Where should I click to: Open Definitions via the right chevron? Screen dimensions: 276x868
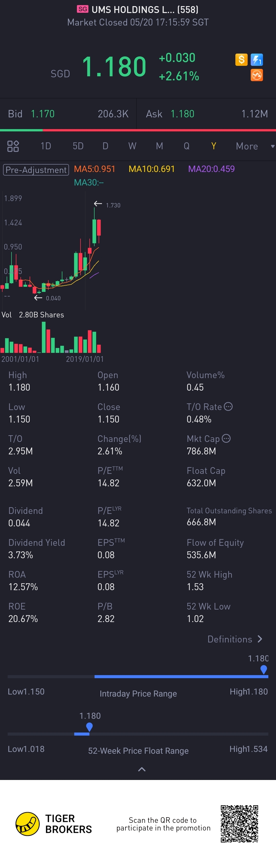click(260, 639)
